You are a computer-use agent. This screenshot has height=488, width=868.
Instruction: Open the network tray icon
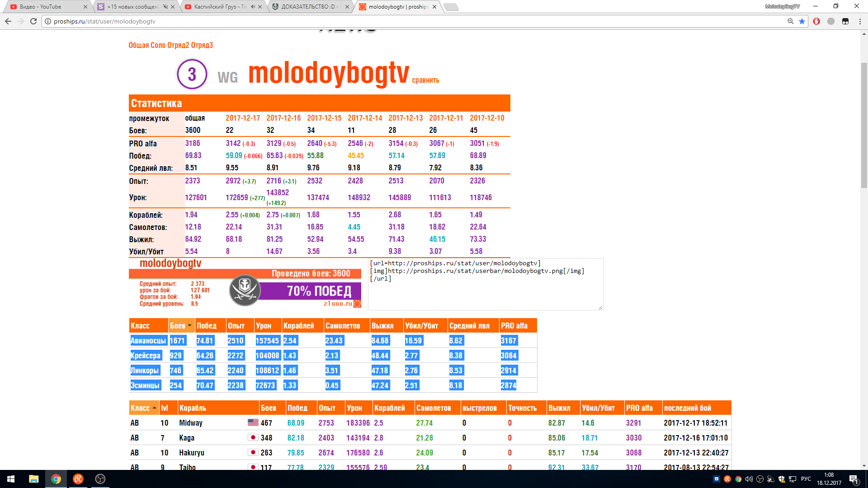(793, 479)
